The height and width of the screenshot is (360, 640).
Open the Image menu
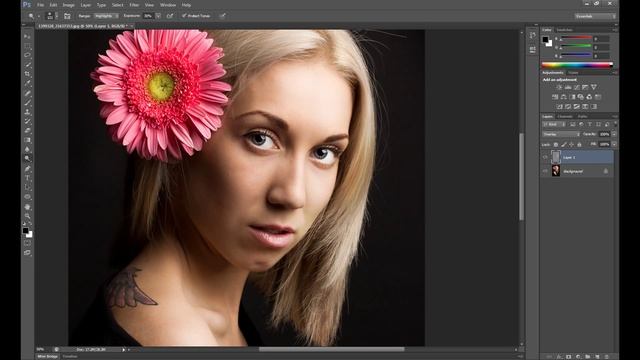click(x=68, y=5)
